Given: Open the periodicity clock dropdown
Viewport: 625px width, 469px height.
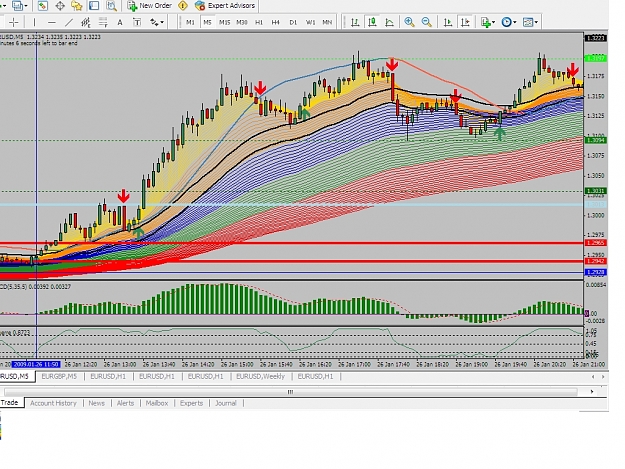Looking at the screenshot, I should 509,22.
